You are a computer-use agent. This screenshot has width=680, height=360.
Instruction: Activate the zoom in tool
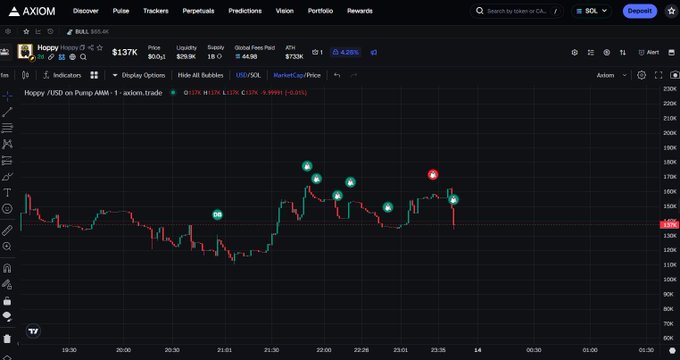point(7,246)
